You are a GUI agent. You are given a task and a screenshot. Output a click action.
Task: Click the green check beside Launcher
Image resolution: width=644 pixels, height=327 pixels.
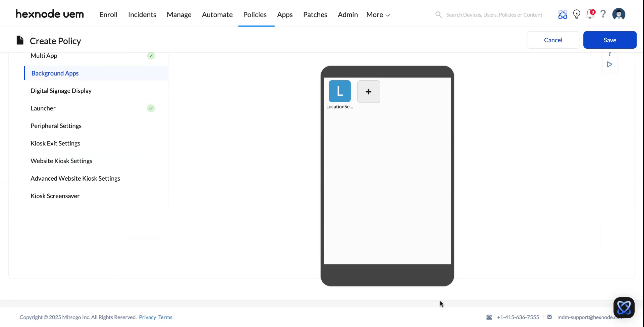[151, 108]
